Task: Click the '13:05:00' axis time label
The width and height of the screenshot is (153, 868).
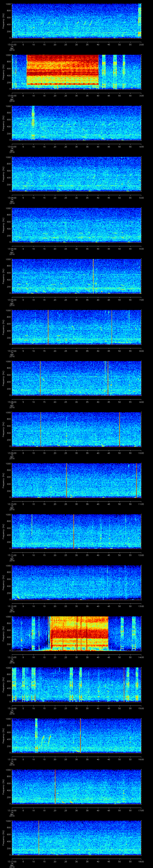Action: point(12,248)
